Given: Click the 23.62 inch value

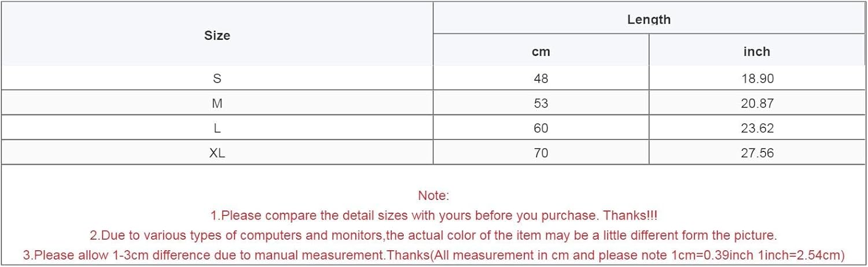Looking at the screenshot, I should (757, 128).
